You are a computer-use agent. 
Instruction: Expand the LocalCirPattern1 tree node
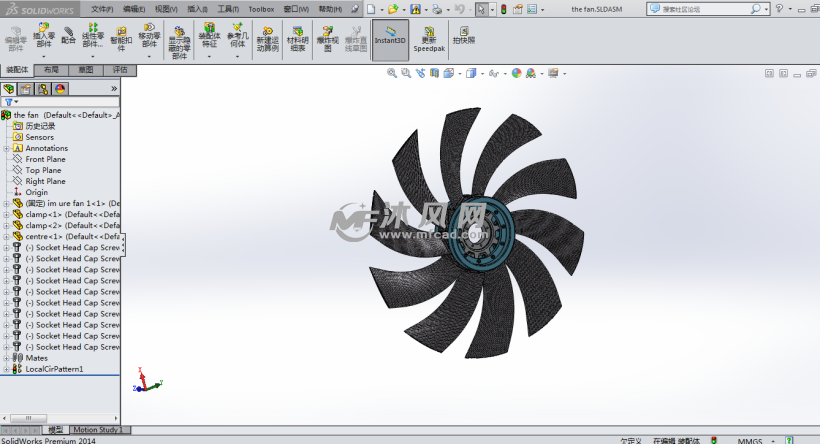point(6,369)
